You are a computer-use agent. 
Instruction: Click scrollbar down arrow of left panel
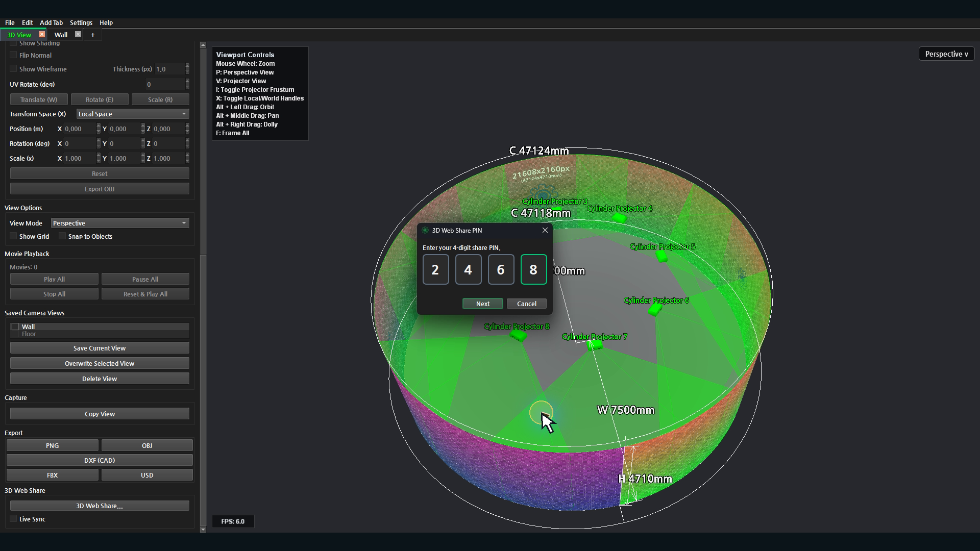click(x=203, y=530)
